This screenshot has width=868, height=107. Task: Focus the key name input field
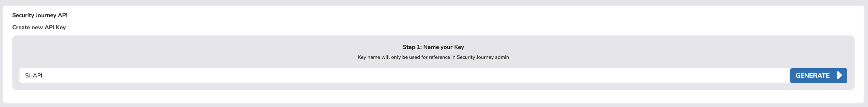[404, 75]
